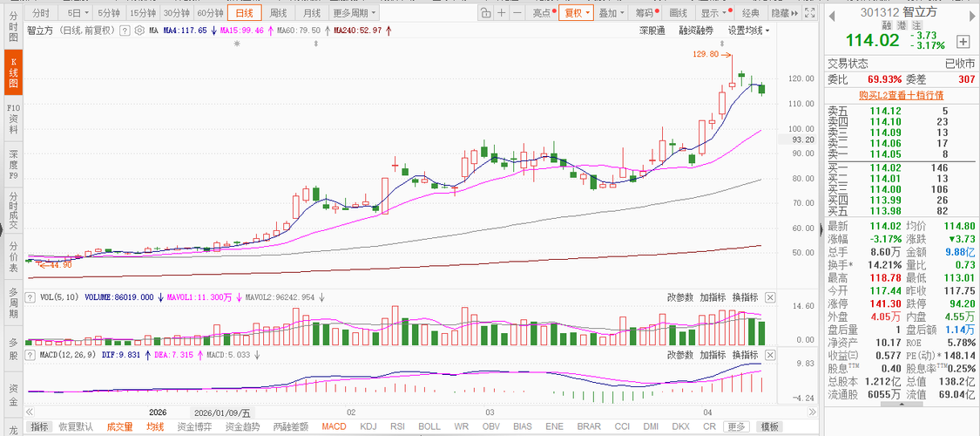This screenshot has height=436, width=980.
Task: Toggle the 指标 indicator bar button
Action: (39, 426)
